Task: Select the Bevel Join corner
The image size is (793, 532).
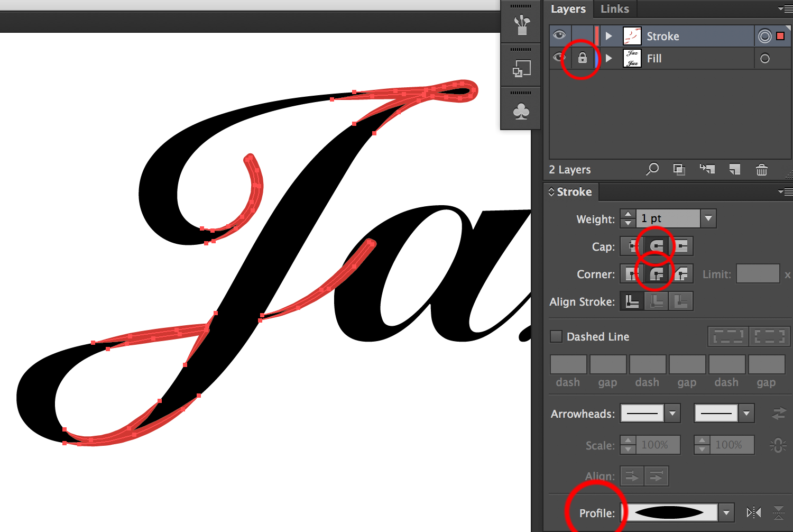Action: [681, 274]
